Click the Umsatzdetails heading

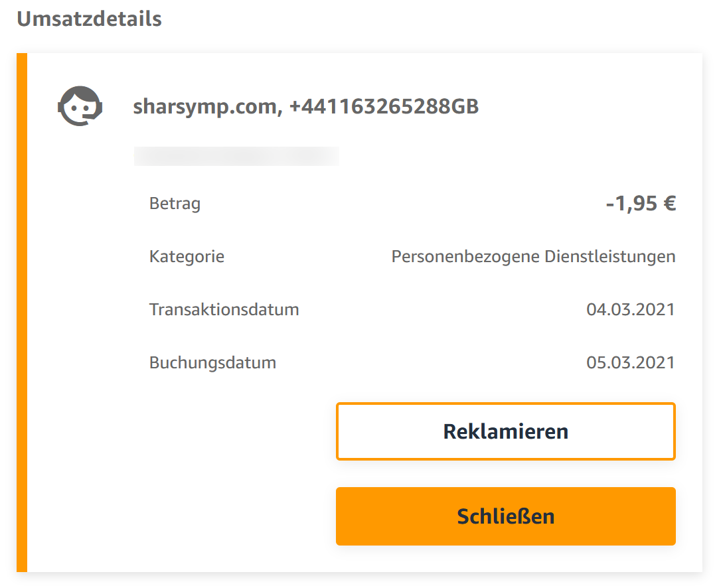coord(90,19)
